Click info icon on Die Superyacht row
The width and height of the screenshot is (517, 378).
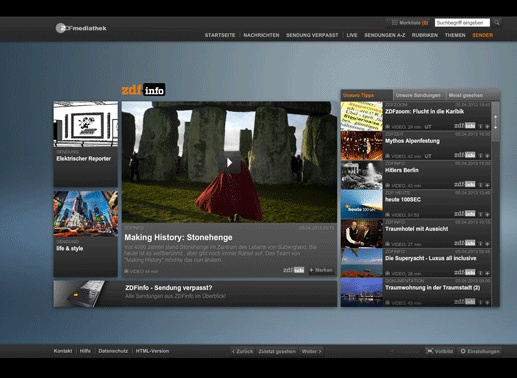coord(481,273)
